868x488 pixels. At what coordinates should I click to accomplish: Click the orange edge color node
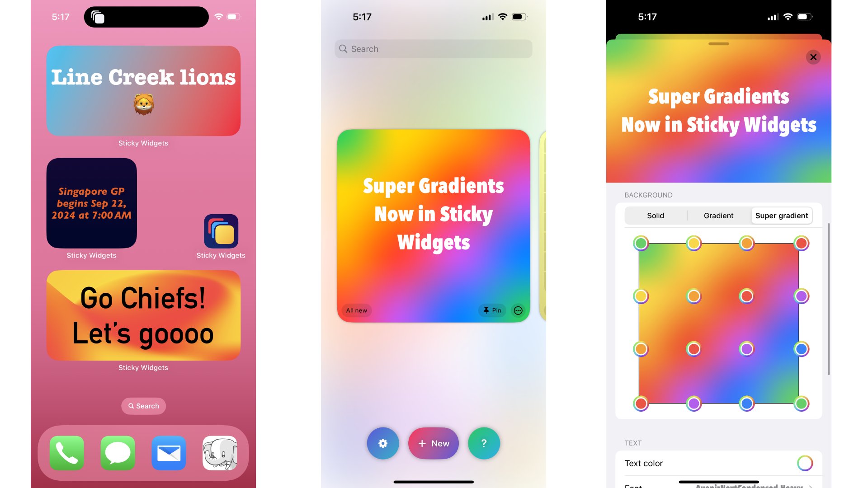pos(747,243)
